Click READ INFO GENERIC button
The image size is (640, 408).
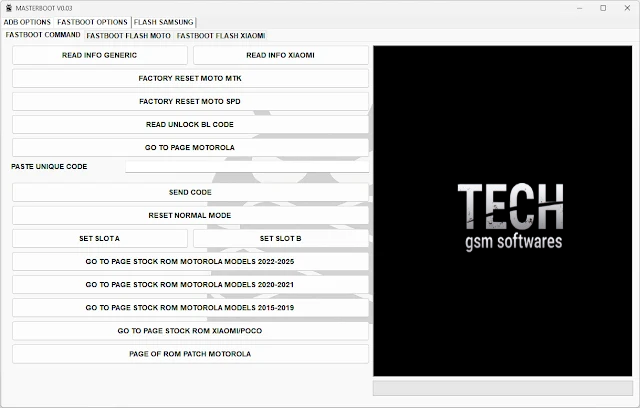100,55
